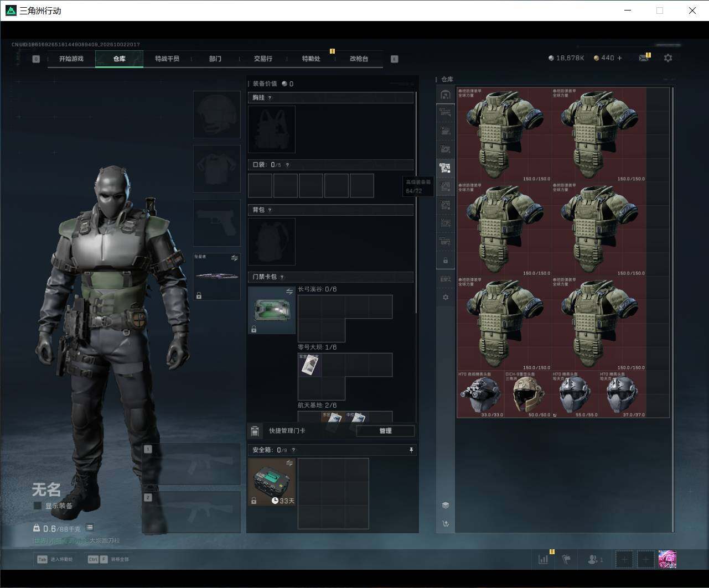The width and height of the screenshot is (709, 588).
Task: Open the mail inbox icon
Action: pyautogui.click(x=644, y=58)
